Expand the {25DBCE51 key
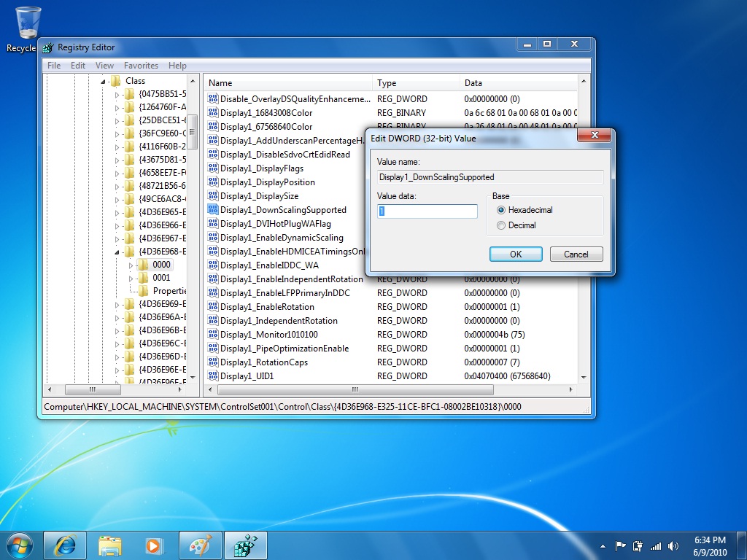Image resolution: width=747 pixels, height=560 pixels. [117, 121]
